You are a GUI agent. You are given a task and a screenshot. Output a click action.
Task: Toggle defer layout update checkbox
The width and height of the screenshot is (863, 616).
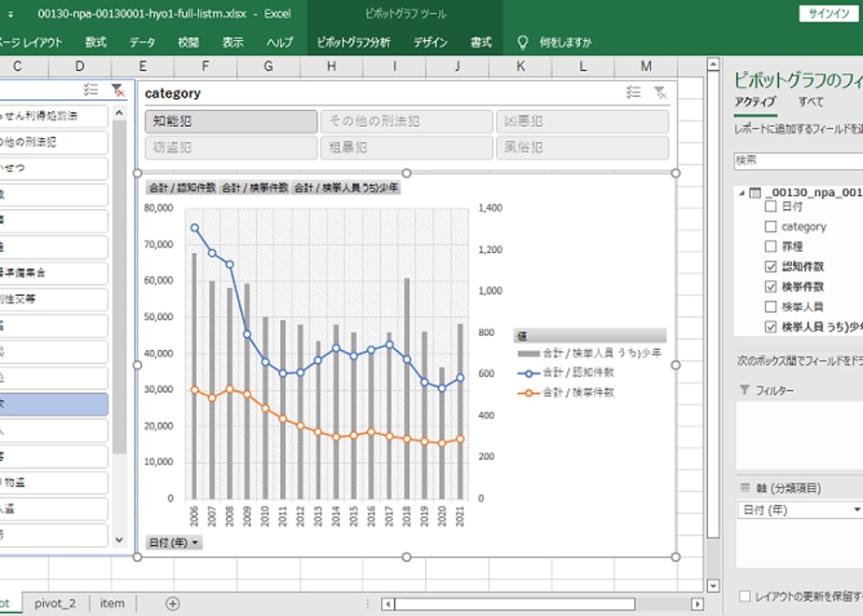tap(744, 596)
